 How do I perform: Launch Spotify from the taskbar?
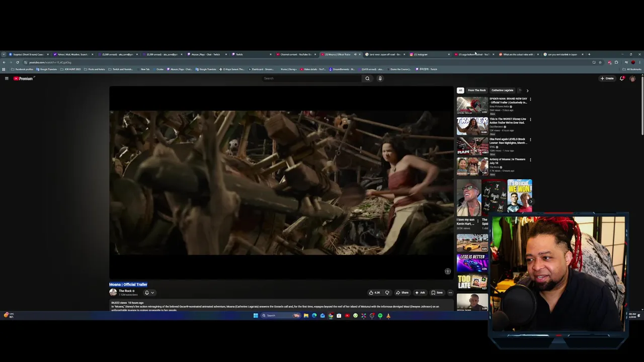tap(380, 316)
